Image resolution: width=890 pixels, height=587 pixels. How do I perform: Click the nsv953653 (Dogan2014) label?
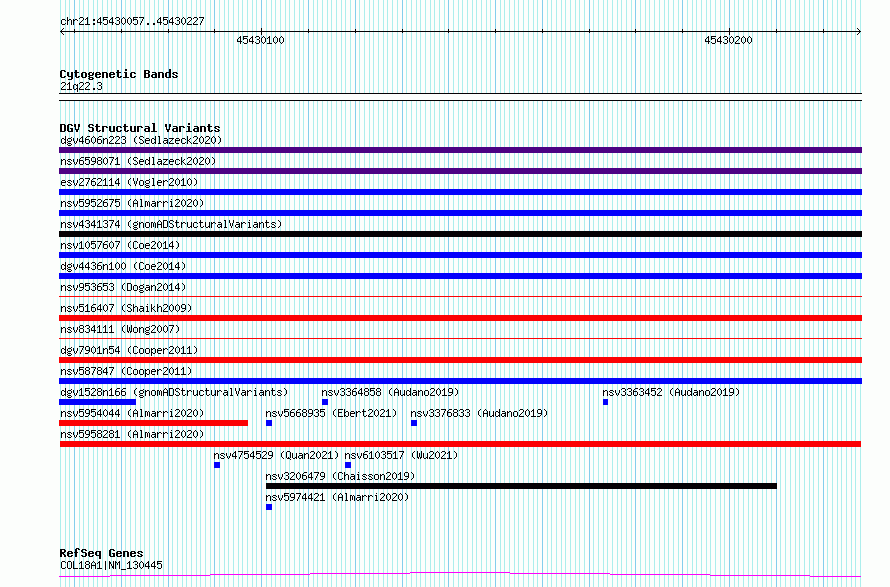click(x=123, y=287)
